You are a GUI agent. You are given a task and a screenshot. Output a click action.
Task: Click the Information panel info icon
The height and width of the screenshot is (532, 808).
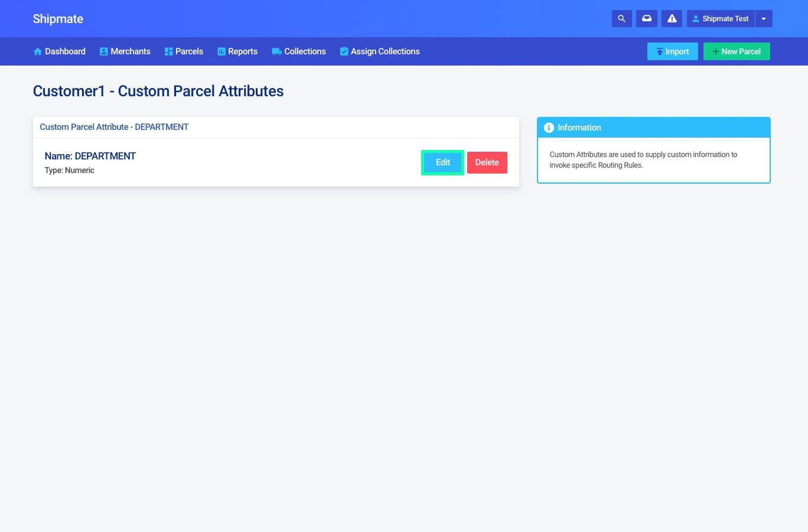coord(549,128)
